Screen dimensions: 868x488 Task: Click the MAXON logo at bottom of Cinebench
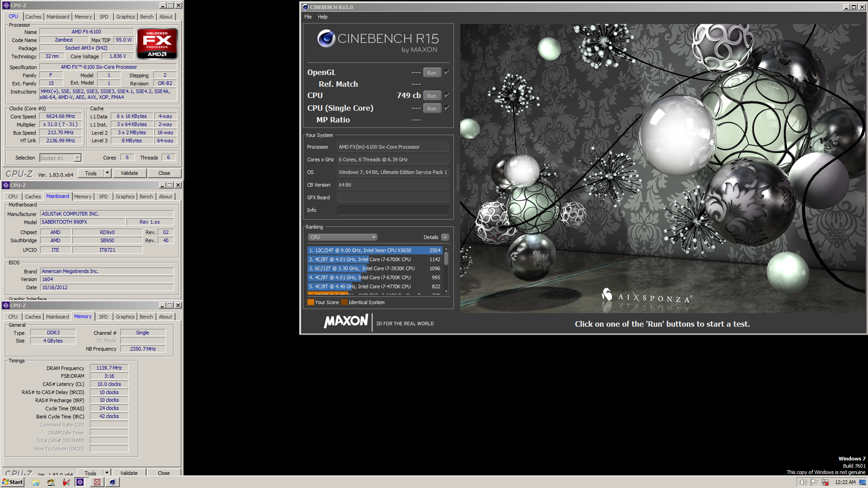[x=346, y=321]
